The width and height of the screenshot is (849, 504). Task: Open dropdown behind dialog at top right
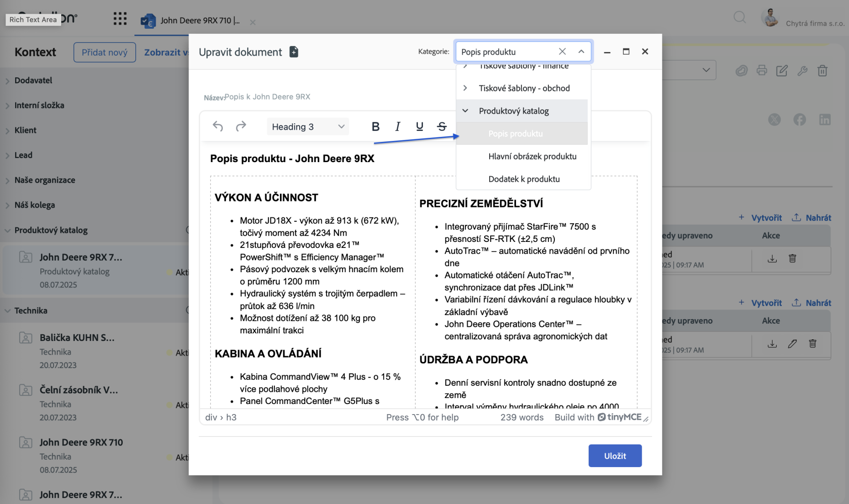tap(706, 70)
